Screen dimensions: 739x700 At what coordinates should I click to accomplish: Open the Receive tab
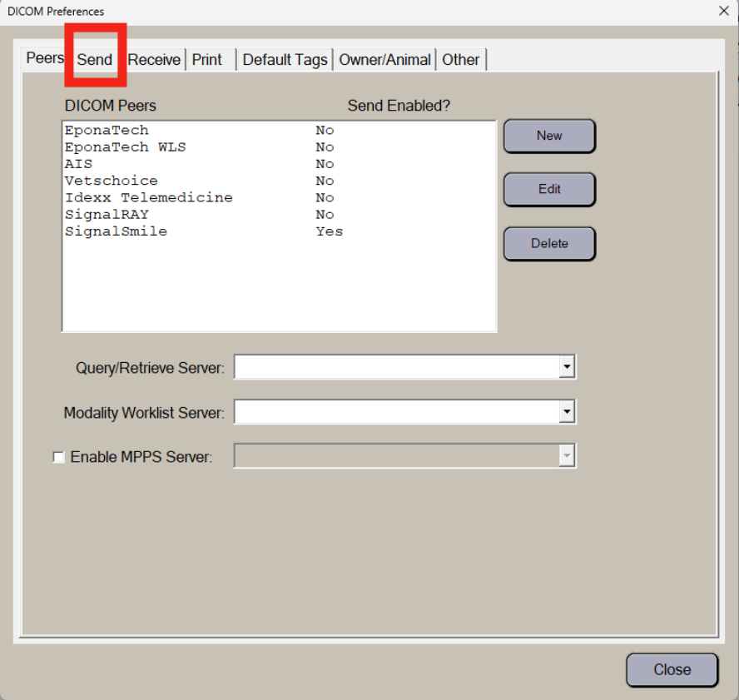click(x=154, y=60)
